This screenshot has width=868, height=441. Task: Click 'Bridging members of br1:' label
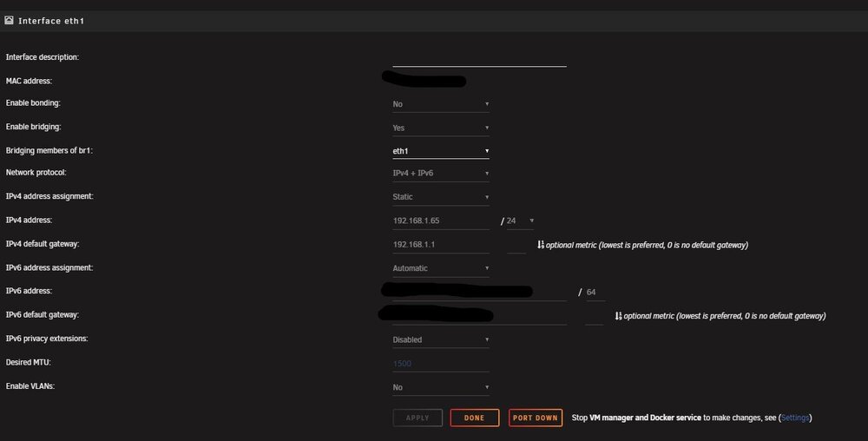click(x=49, y=150)
